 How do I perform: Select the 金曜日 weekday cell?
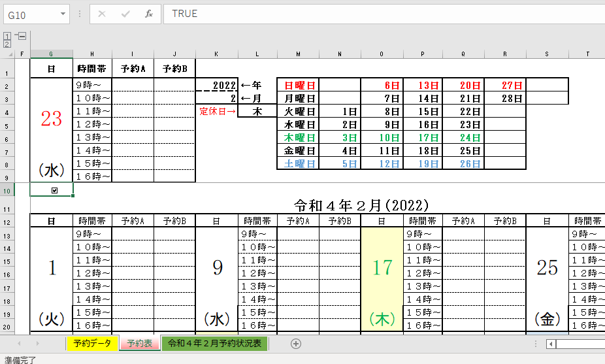[299, 150]
